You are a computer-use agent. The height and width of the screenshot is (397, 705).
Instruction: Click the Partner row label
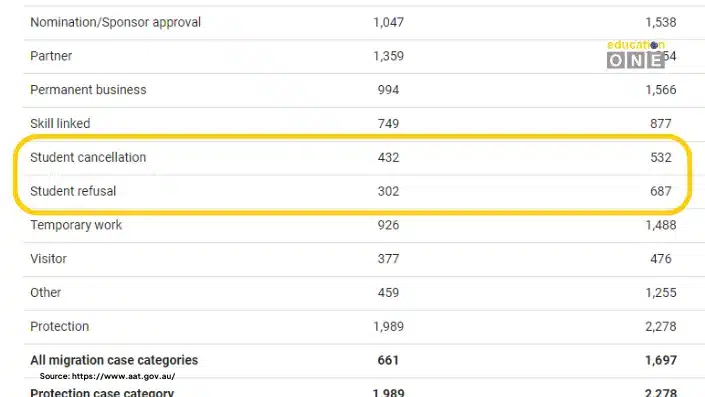click(x=51, y=56)
